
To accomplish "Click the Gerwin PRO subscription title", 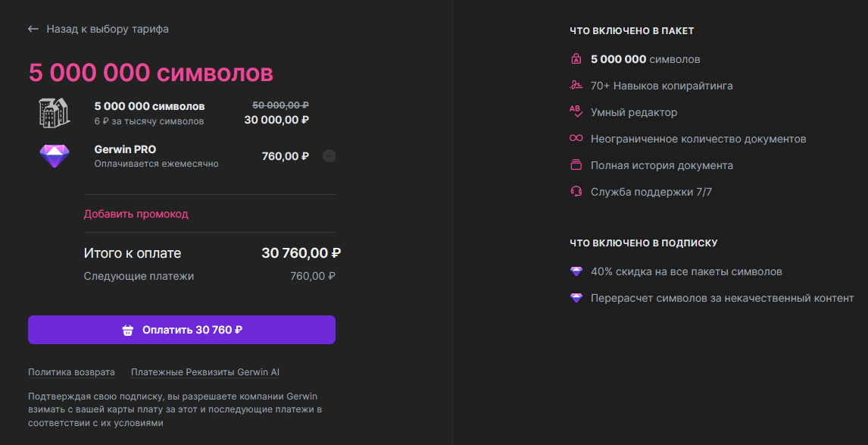I will [125, 149].
